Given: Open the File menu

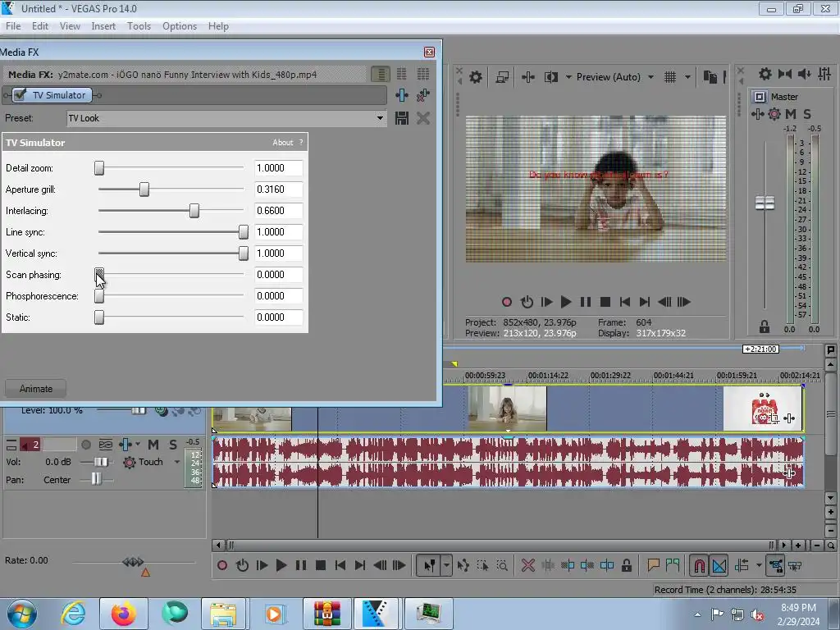Looking at the screenshot, I should coord(13,26).
